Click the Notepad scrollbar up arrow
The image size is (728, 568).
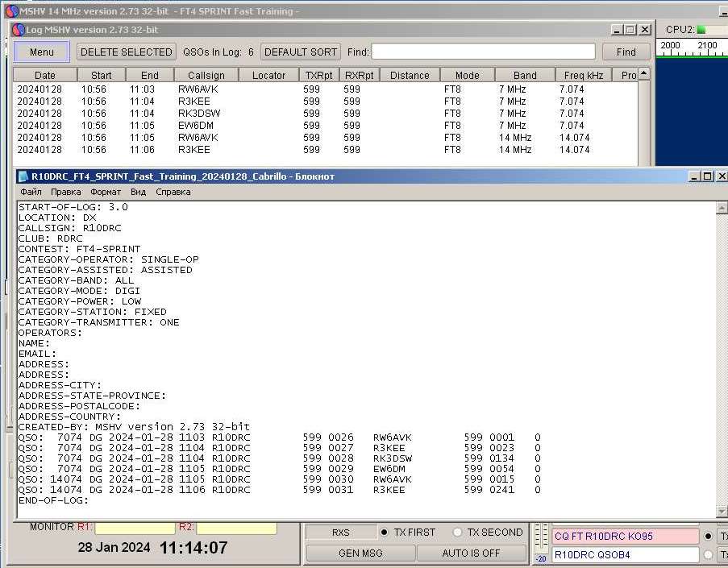(721, 208)
